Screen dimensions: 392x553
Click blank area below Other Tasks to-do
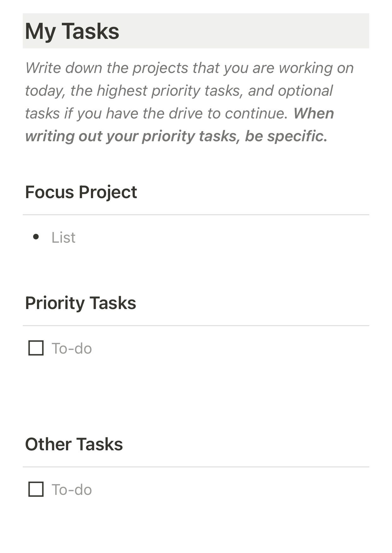[196, 525]
